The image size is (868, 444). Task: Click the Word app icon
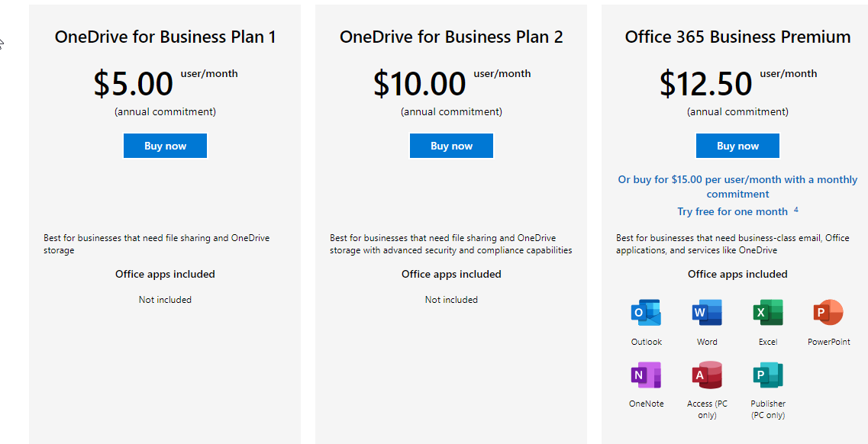[x=707, y=313]
